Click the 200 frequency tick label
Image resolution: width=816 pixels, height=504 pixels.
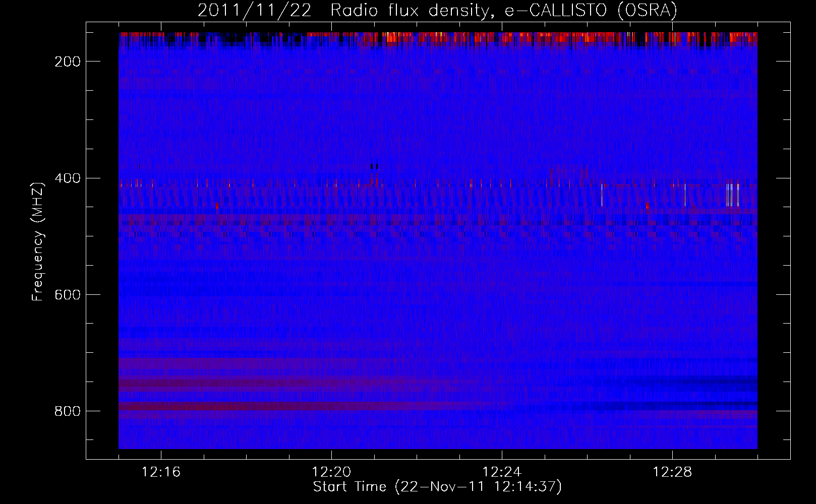click(x=67, y=61)
